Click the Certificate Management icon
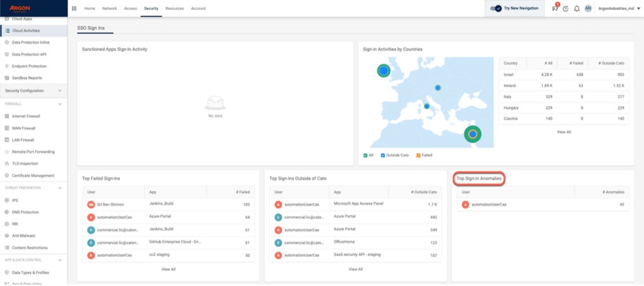Viewport: 644px width, 286px height. coord(8,175)
